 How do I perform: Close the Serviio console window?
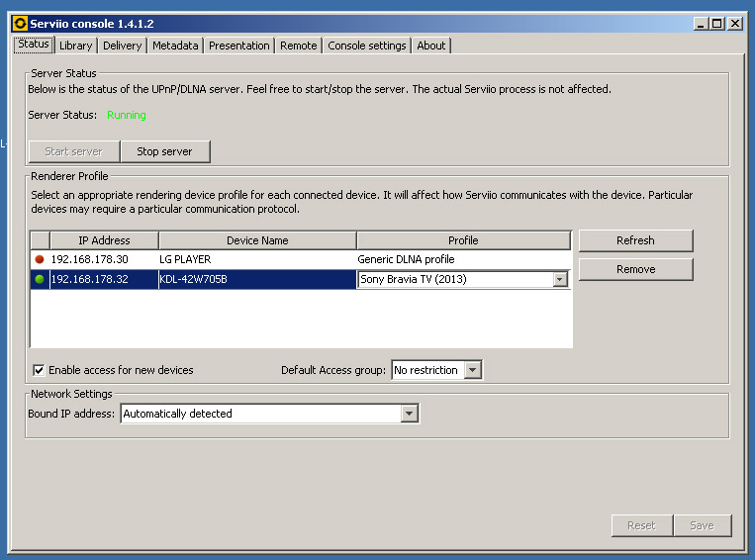point(735,24)
